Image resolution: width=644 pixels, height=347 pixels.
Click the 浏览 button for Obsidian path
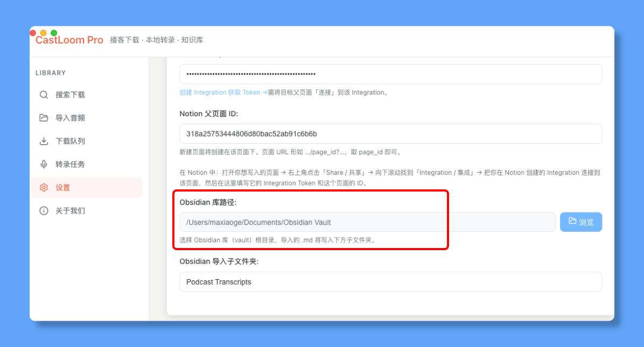click(581, 222)
